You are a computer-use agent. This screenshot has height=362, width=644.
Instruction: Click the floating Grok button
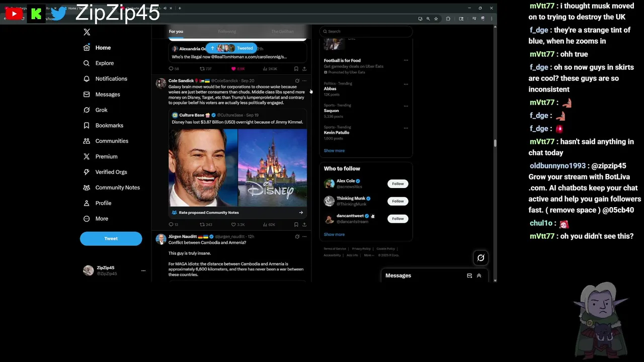coord(481,258)
